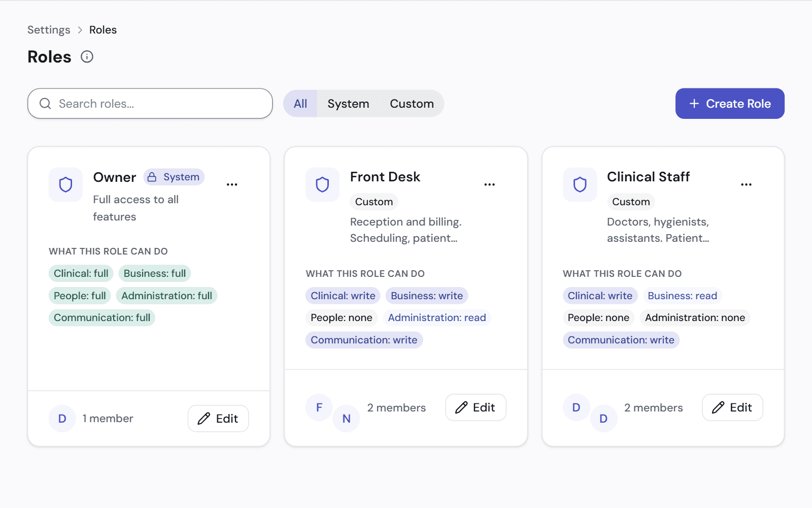The height and width of the screenshot is (508, 812).
Task: Switch to the System filter tab
Action: (348, 104)
